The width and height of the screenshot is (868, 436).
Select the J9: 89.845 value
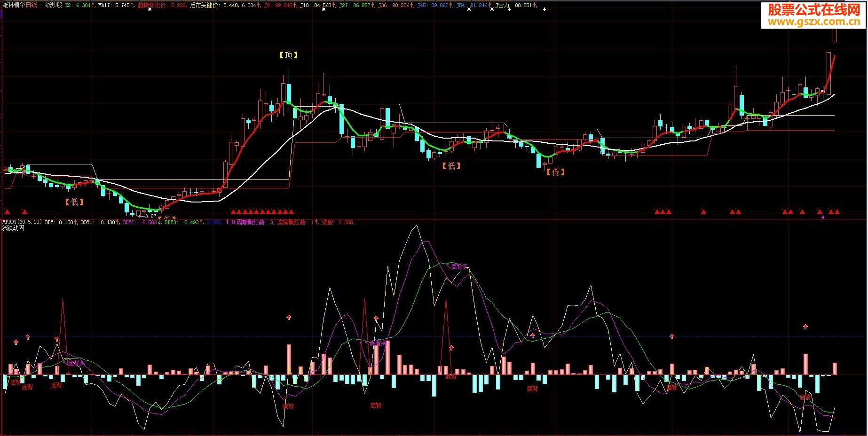point(278,5)
